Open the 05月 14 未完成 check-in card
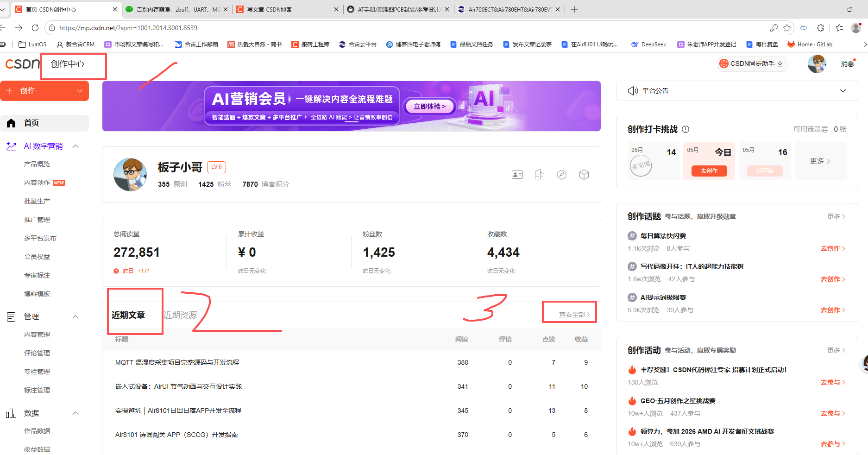 [654, 161]
